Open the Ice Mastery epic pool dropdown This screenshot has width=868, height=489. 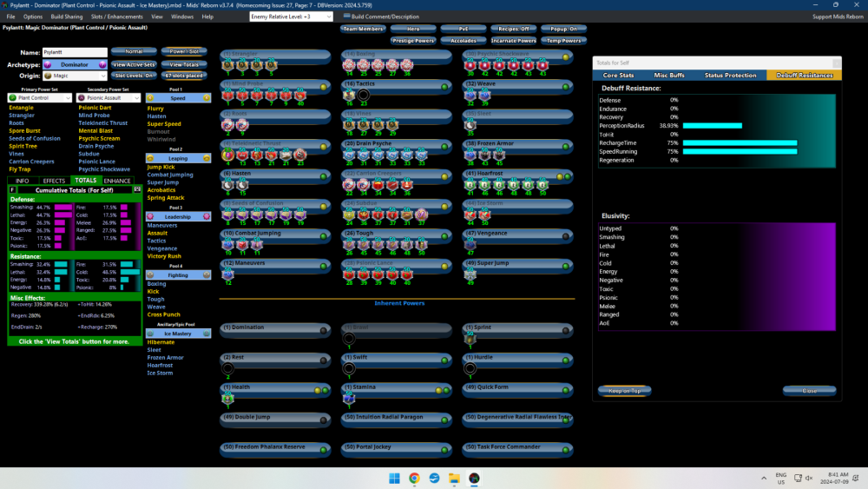point(178,334)
